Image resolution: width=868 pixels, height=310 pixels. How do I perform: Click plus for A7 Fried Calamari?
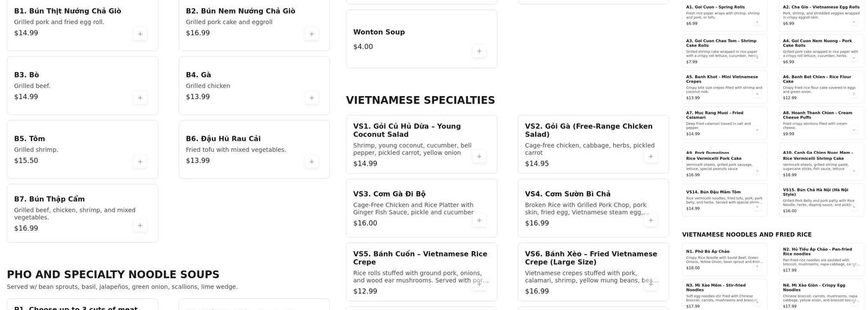coord(757,130)
